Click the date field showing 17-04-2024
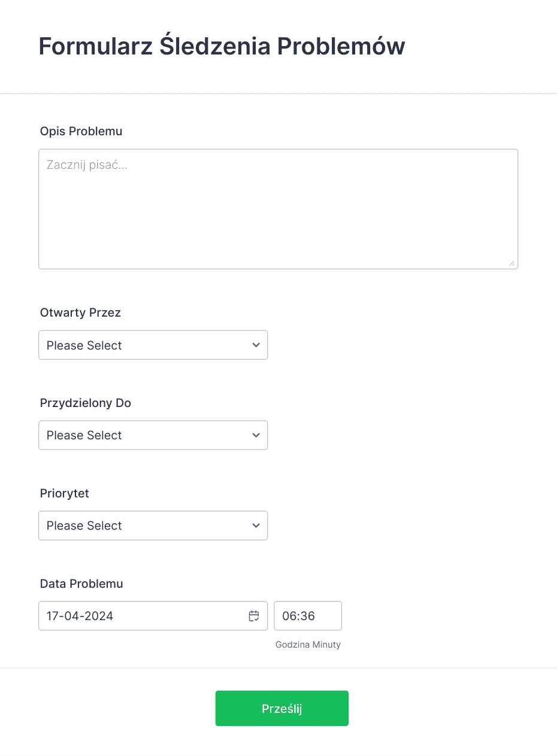 pyautogui.click(x=153, y=616)
